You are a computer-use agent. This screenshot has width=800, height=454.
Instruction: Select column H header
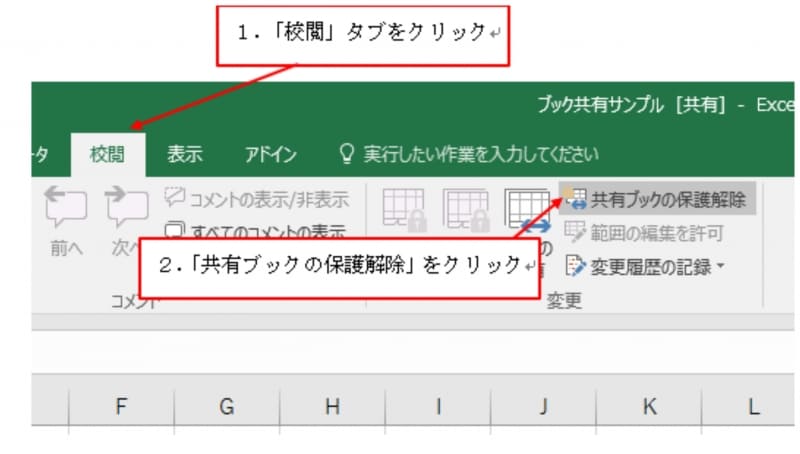pos(333,406)
